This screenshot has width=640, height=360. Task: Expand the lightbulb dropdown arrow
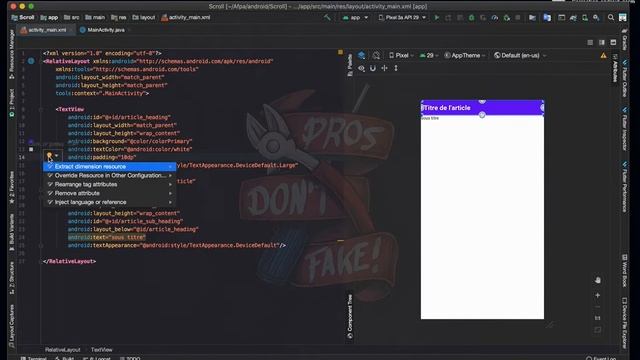click(56, 156)
